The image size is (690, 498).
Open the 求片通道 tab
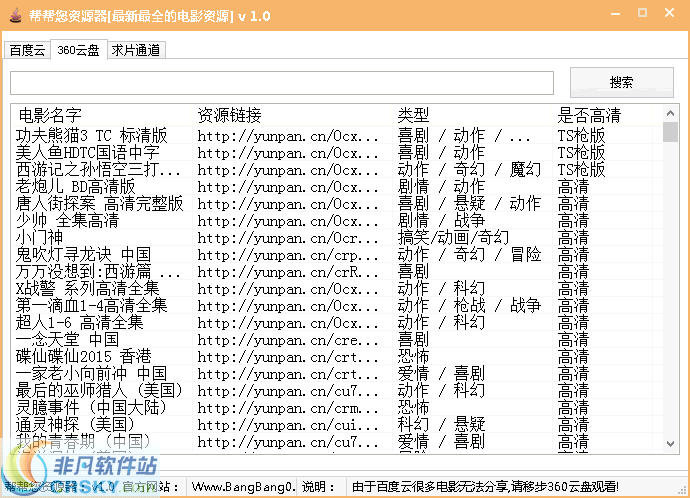[136, 50]
